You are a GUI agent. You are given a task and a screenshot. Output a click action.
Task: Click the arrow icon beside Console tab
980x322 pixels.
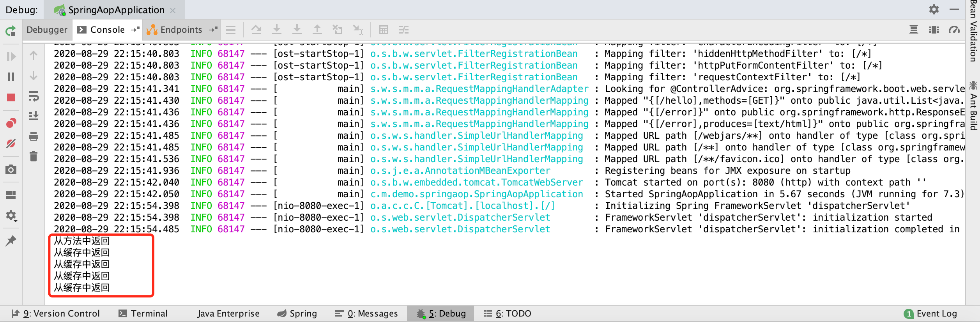point(135,30)
